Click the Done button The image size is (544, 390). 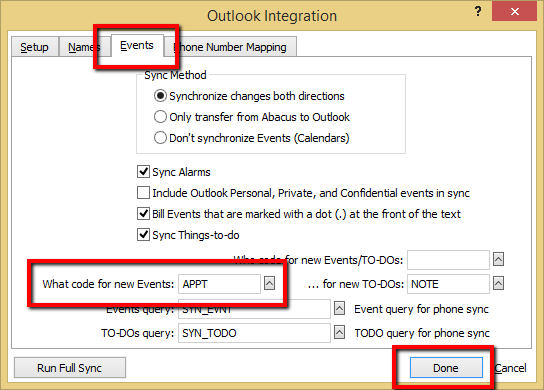click(446, 368)
